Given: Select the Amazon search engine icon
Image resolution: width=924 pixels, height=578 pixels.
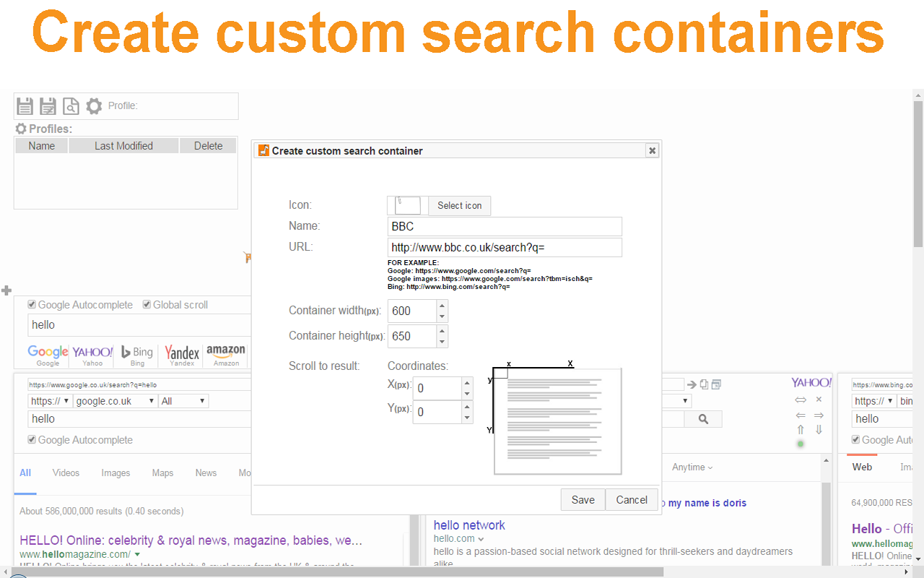Looking at the screenshot, I should 225,354.
